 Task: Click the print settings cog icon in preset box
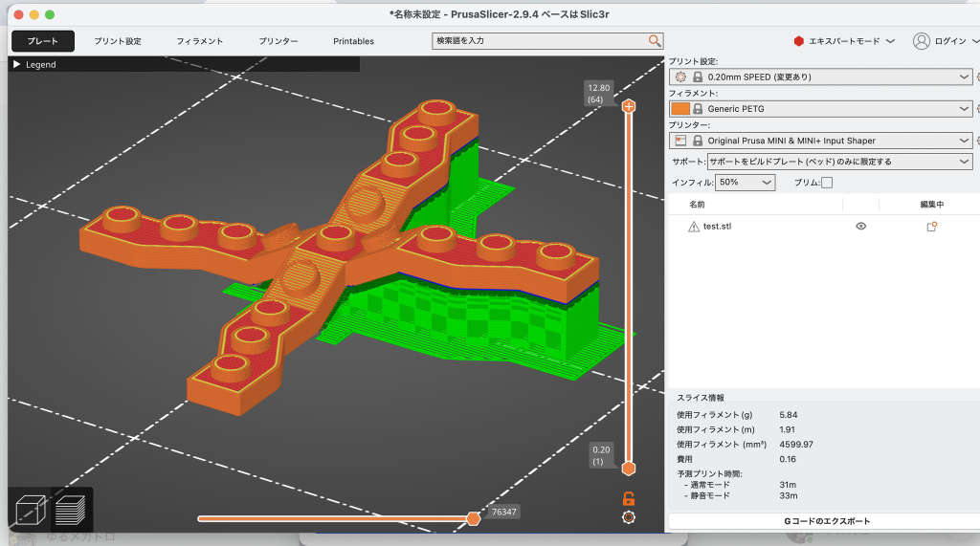(x=680, y=76)
